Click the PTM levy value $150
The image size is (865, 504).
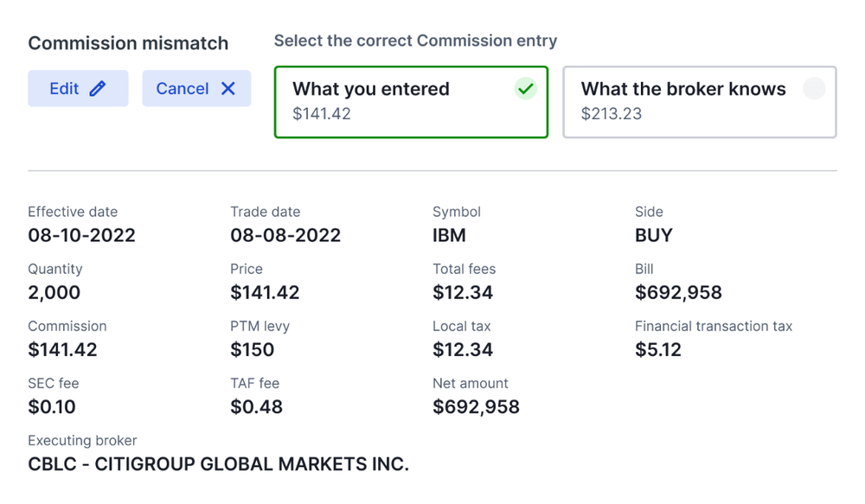252,349
